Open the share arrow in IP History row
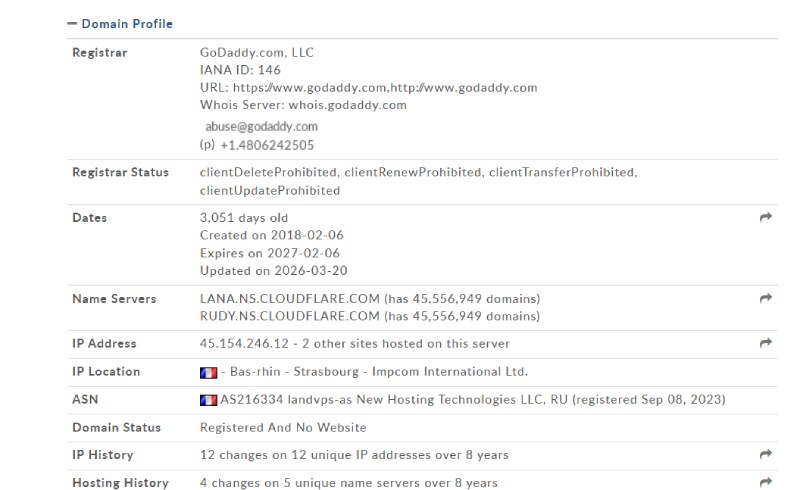Image resolution: width=800 pixels, height=490 pixels. coord(765,454)
